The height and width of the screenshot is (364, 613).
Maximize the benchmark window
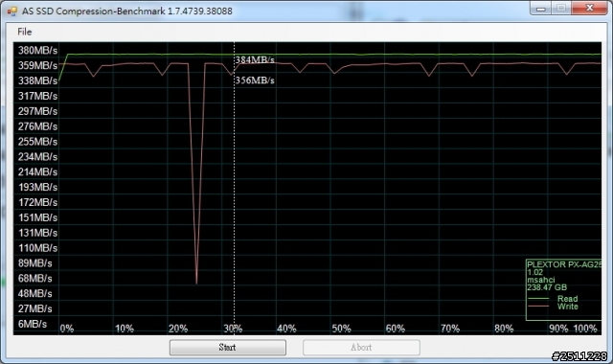coord(561,9)
